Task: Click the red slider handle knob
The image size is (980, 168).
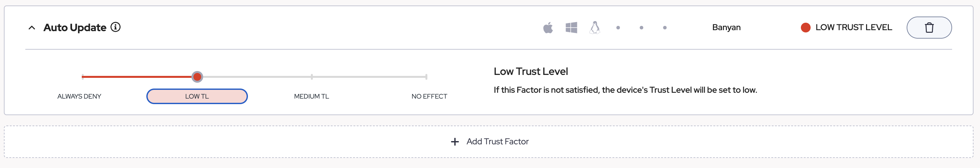Action: pyautogui.click(x=197, y=77)
